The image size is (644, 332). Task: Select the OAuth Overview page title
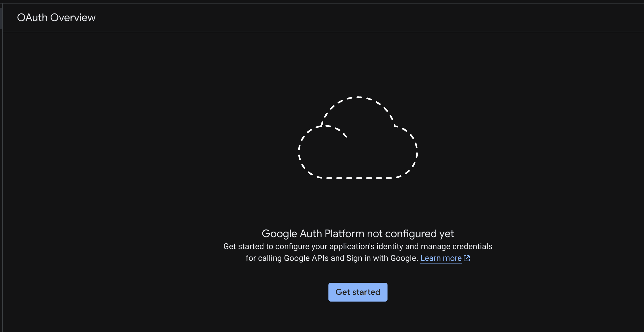(x=56, y=18)
